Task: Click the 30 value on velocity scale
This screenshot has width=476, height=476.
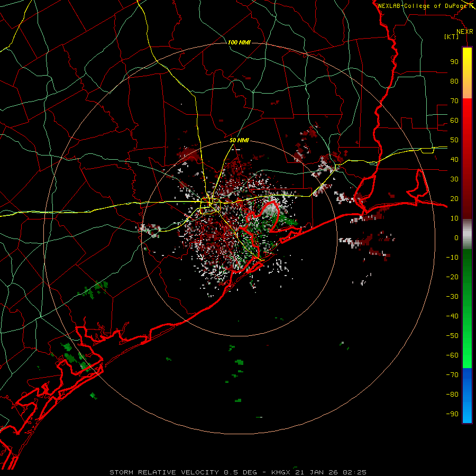Action: 454,179
